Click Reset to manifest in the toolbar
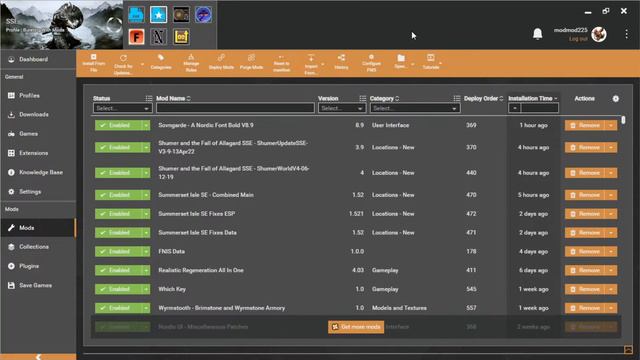The height and width of the screenshot is (360, 640). tap(282, 63)
